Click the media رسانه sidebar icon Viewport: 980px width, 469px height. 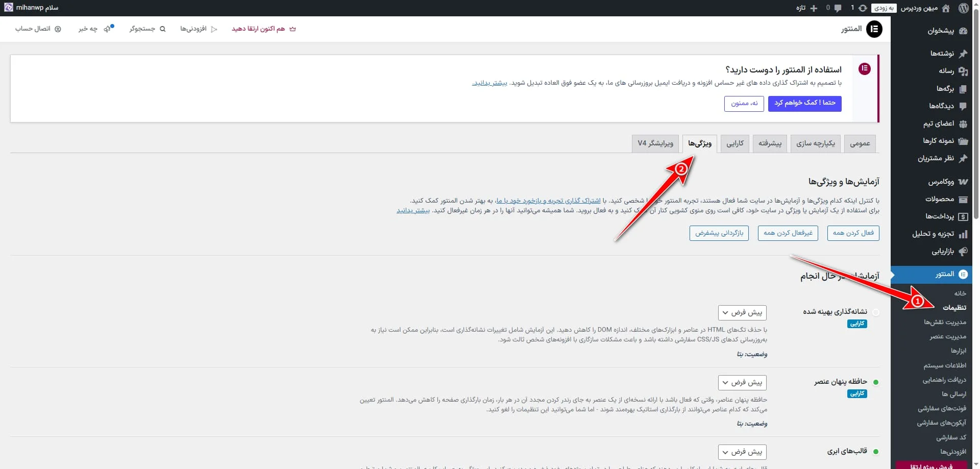963,71
